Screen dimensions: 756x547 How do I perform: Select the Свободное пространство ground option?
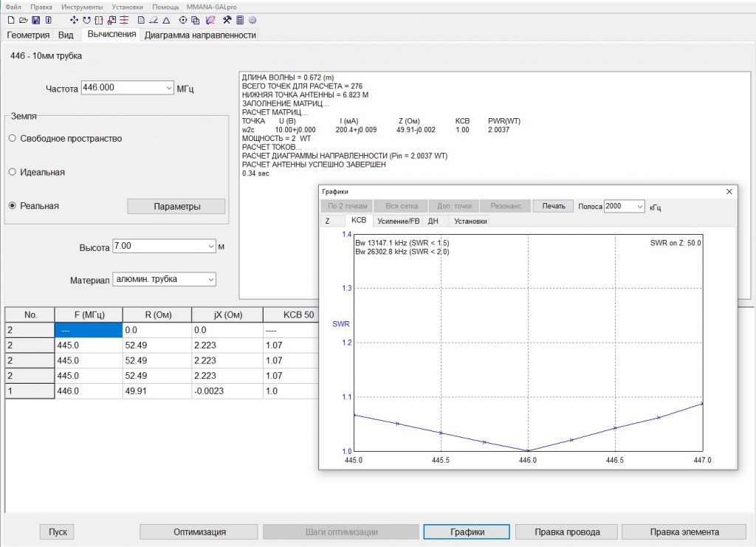click(13, 139)
